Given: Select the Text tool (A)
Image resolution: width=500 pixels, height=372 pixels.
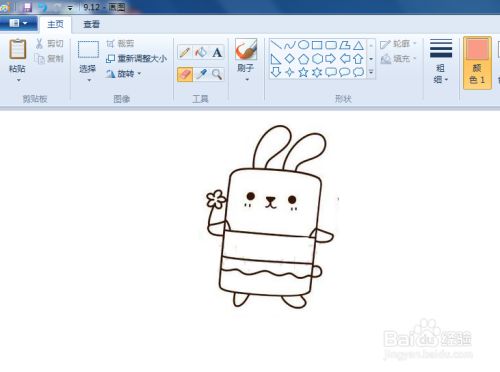Looking at the screenshot, I should tap(217, 52).
